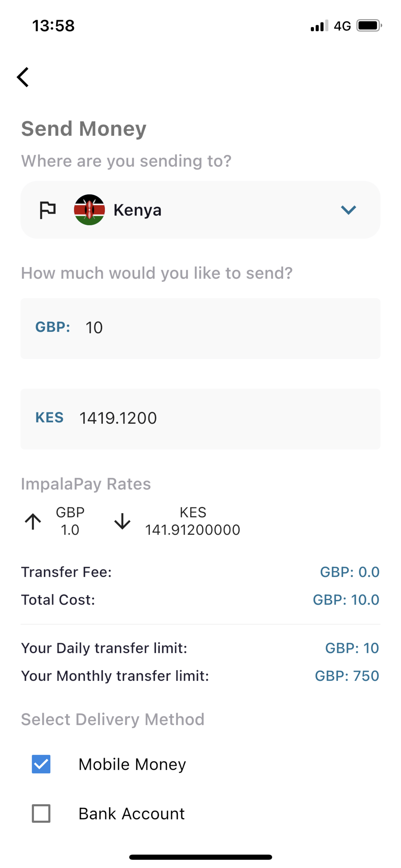Click the down arrow beside KES rate
The image size is (401, 868).
pos(122,521)
